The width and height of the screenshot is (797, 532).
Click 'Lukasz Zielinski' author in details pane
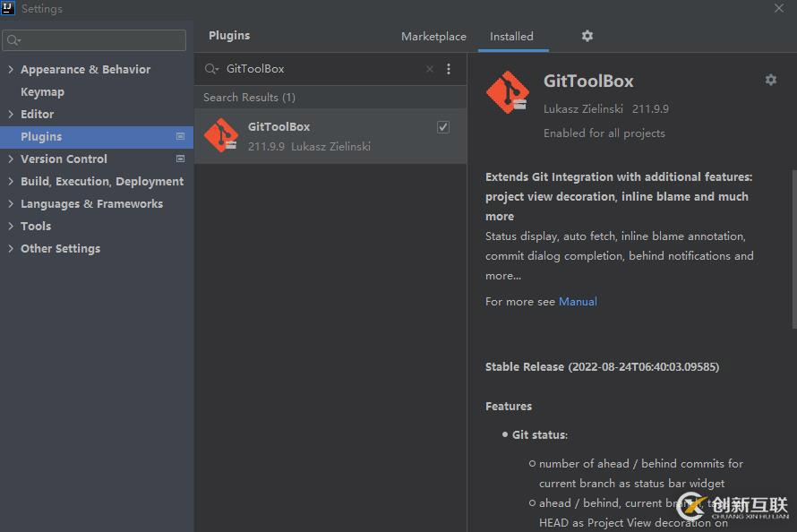coord(583,108)
